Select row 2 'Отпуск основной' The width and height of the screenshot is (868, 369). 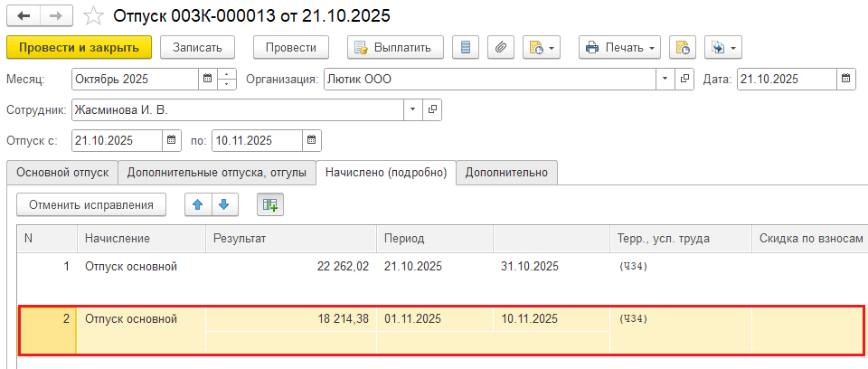pyautogui.click(x=130, y=319)
